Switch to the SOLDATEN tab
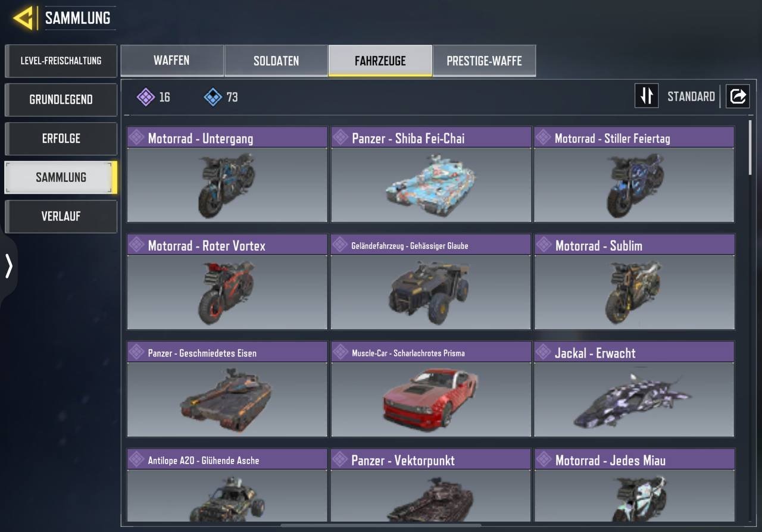 coord(276,61)
